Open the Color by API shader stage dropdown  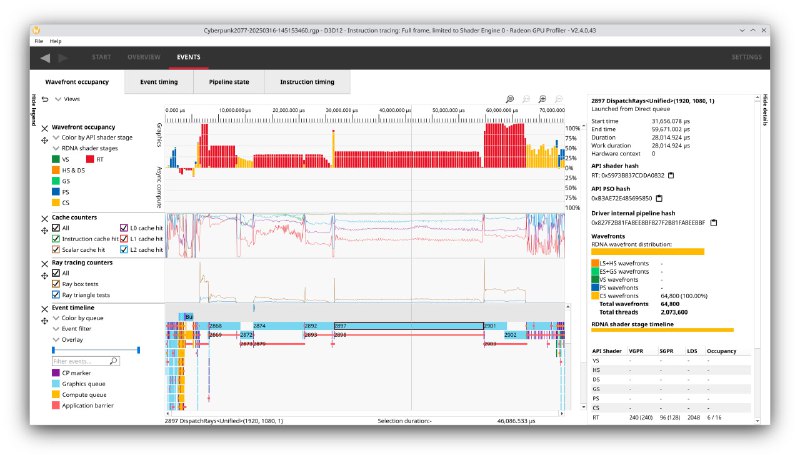[x=92, y=138]
